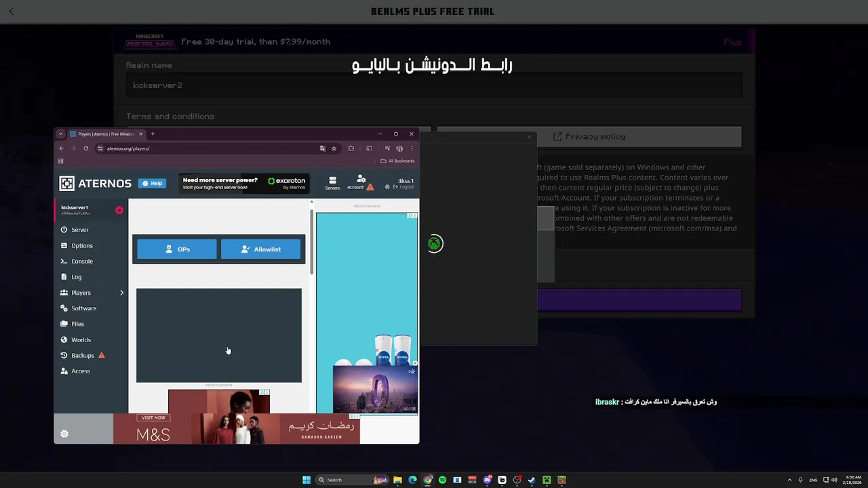Viewport: 868px width, 488px height.
Task: Click the red warning triangle beside Account
Action: pos(370,187)
